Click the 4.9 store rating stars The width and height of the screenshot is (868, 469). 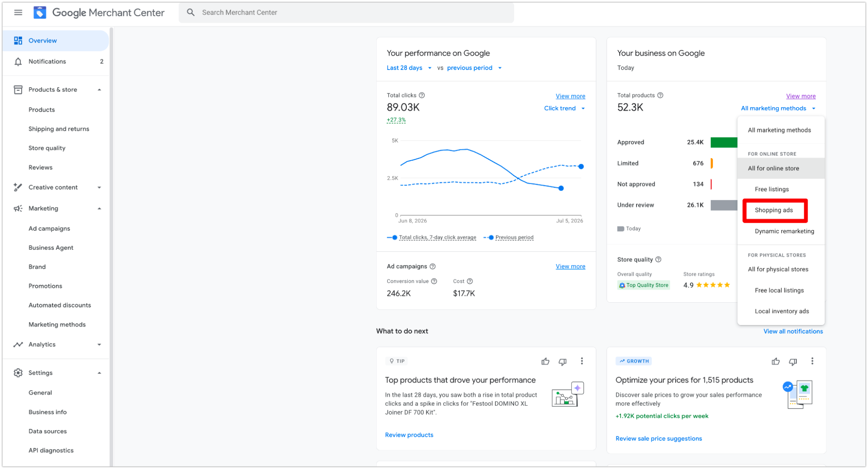[x=713, y=285]
